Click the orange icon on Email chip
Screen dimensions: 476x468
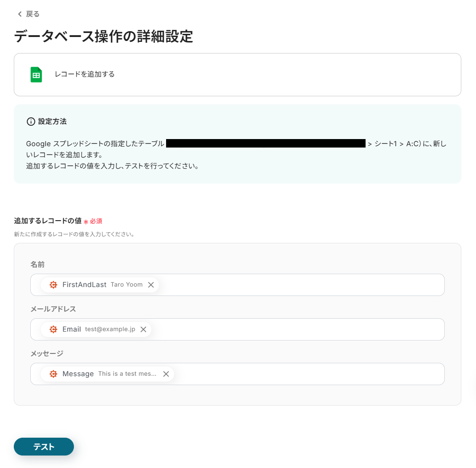53,329
